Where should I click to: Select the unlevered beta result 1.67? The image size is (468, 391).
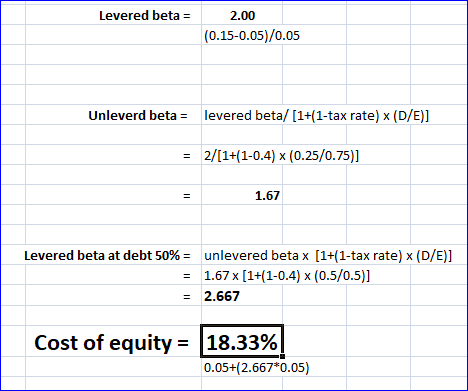(267, 196)
